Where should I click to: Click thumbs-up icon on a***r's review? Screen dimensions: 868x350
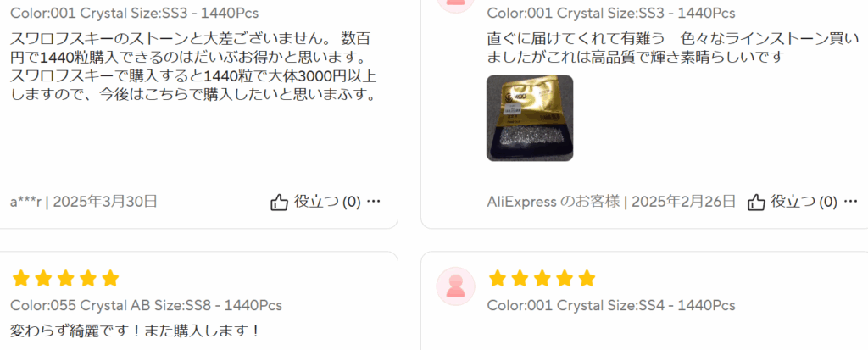280,203
